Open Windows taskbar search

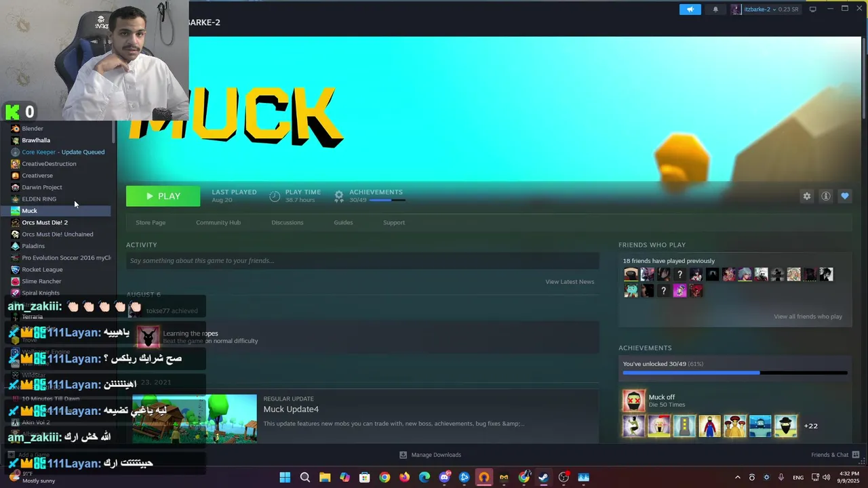point(305,477)
